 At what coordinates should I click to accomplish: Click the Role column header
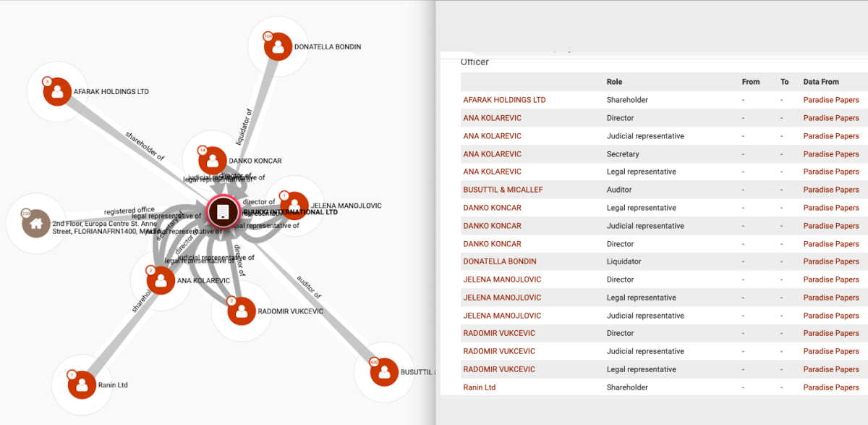click(x=614, y=82)
